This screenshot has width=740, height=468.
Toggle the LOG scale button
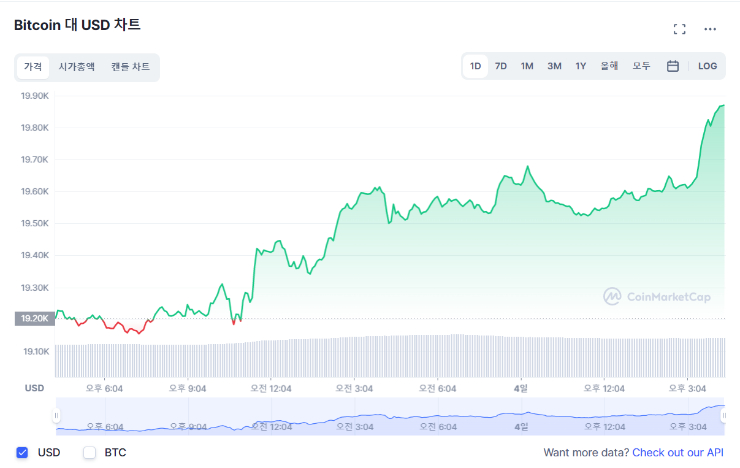click(x=707, y=66)
